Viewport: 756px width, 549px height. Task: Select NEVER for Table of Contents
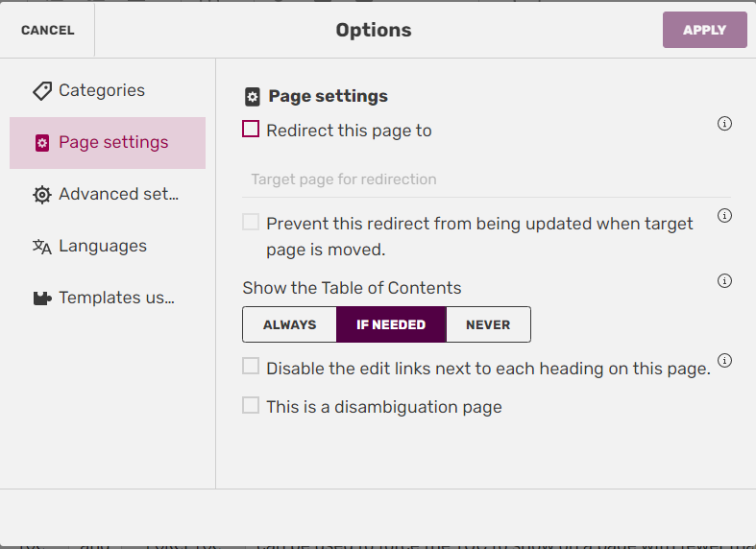[488, 324]
